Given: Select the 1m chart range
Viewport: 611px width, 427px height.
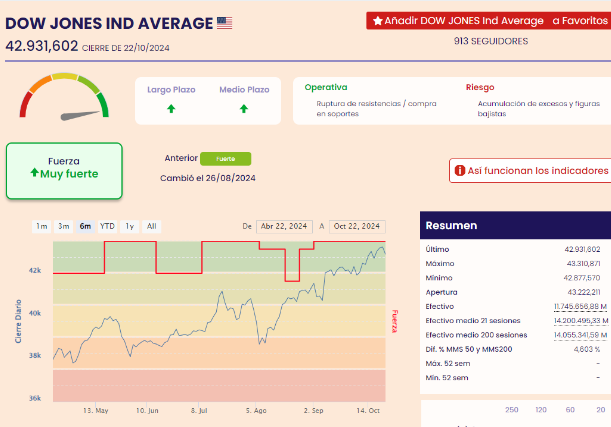Looking at the screenshot, I should [x=42, y=226].
